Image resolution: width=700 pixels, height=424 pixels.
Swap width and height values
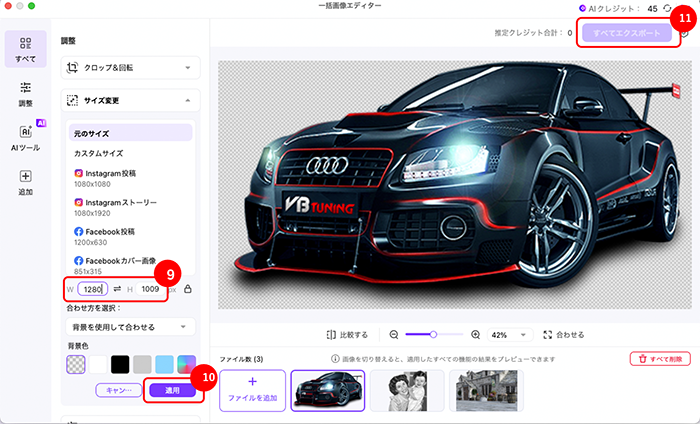coord(116,289)
